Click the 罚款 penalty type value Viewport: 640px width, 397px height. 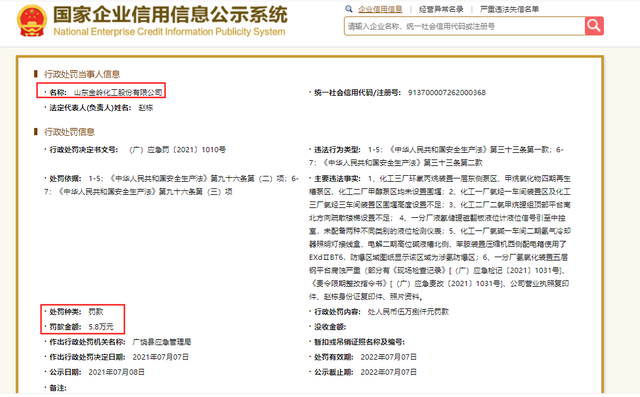pyautogui.click(x=96, y=312)
